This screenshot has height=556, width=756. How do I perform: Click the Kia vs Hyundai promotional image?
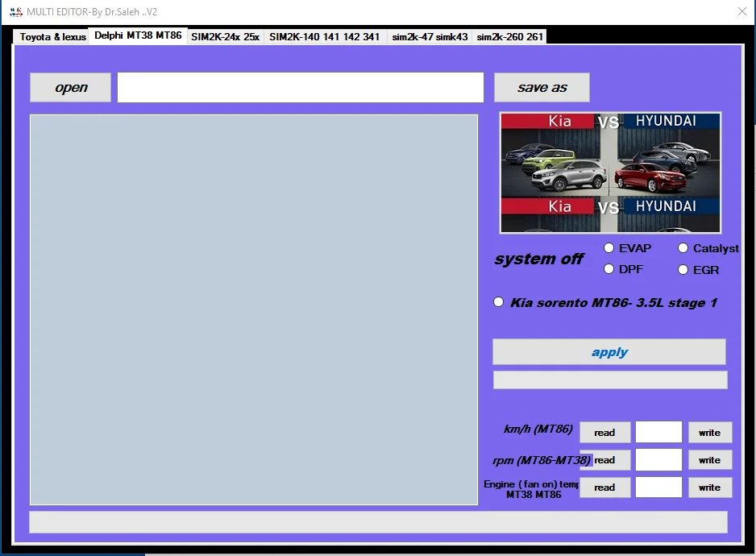click(x=609, y=172)
